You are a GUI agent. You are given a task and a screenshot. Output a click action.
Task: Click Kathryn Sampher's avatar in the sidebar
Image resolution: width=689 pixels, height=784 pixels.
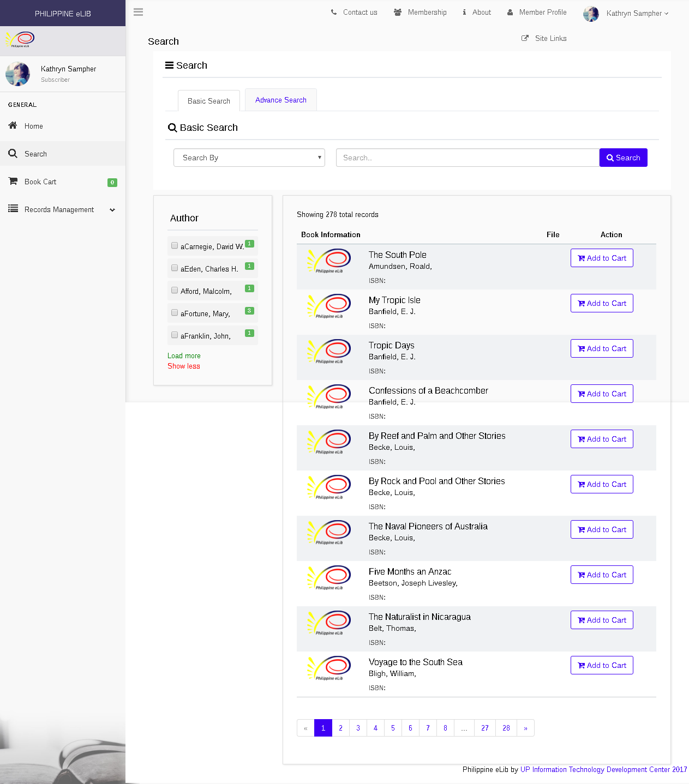[18, 74]
